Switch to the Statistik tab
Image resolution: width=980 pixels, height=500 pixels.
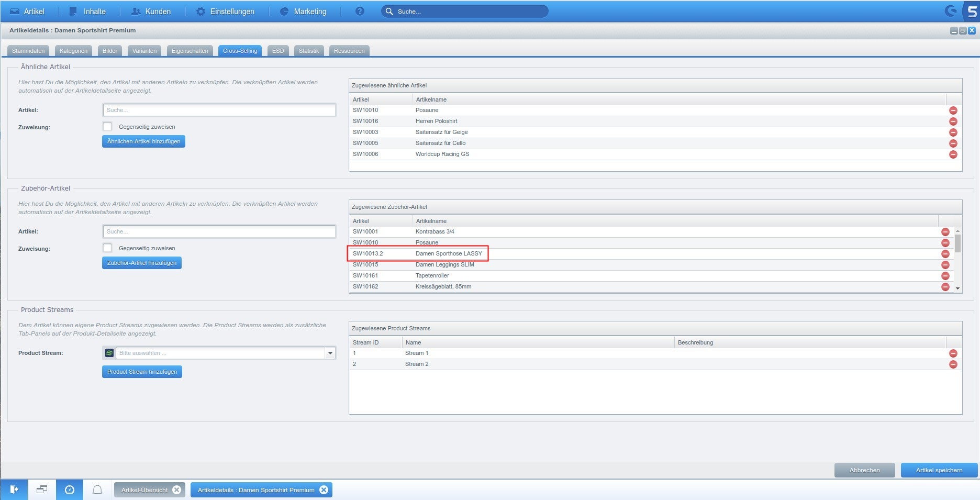[x=309, y=51]
